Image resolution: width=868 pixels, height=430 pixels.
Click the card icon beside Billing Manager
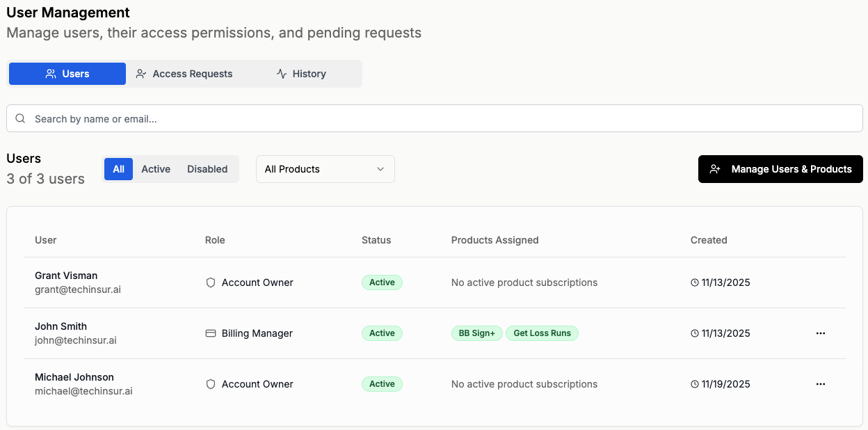pos(211,333)
